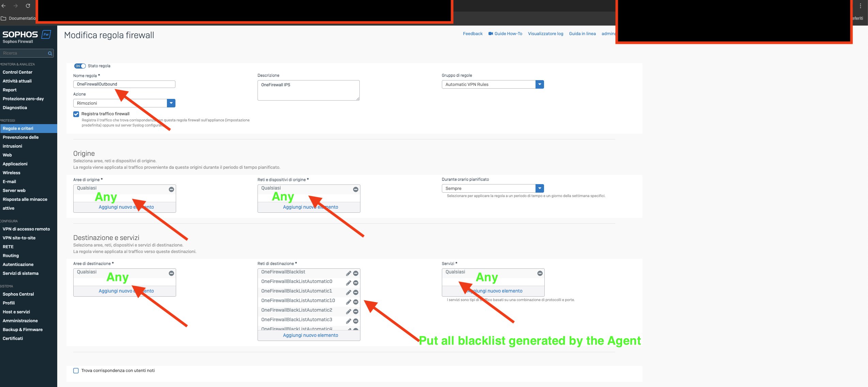Open Guida in linea

pos(582,34)
